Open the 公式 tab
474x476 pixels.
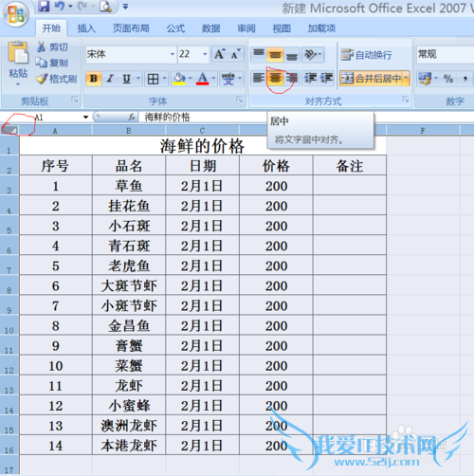[175, 28]
